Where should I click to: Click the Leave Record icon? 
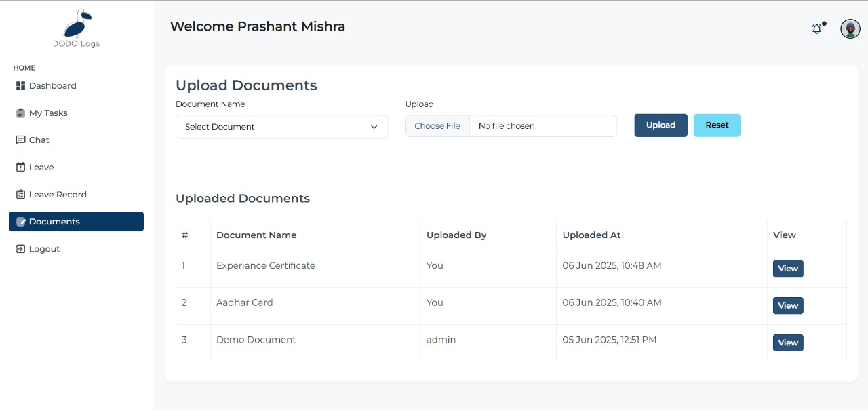20,194
